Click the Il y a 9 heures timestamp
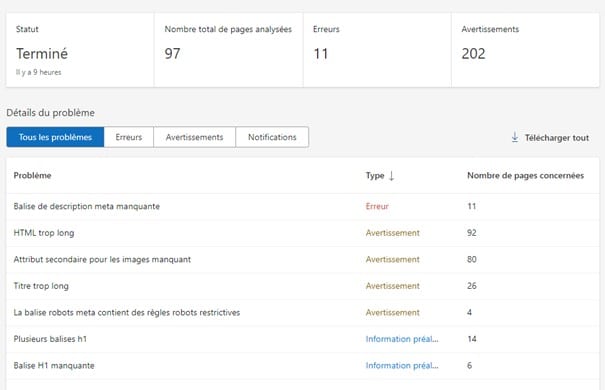This screenshot has width=605, height=390. 39,73
